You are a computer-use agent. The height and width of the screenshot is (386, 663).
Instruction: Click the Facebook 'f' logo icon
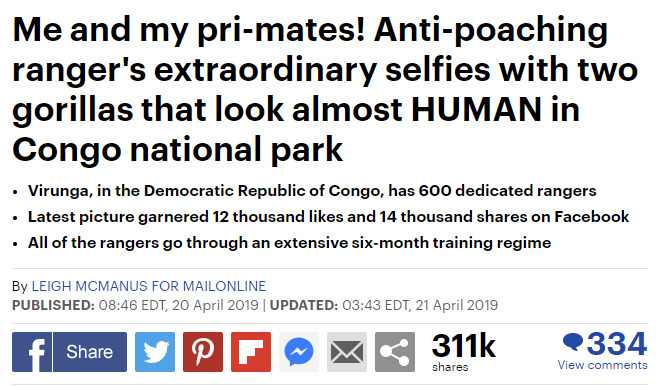(x=32, y=352)
